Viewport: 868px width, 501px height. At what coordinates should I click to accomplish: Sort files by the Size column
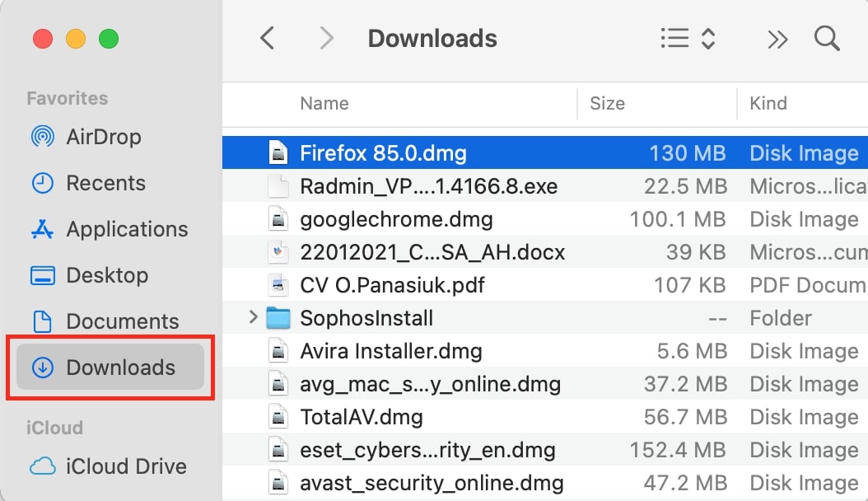[x=607, y=104]
